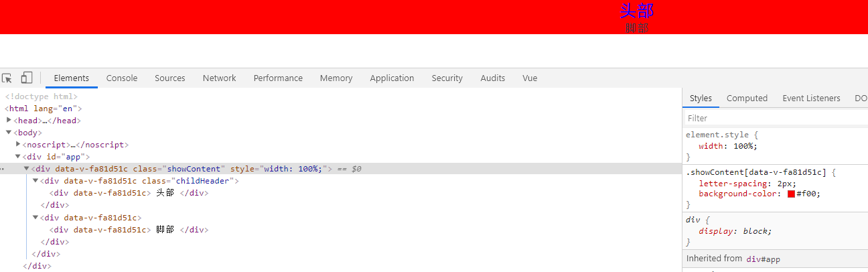The height and width of the screenshot is (272, 868).
Task: Switch to the Elements tab
Action: click(x=72, y=78)
